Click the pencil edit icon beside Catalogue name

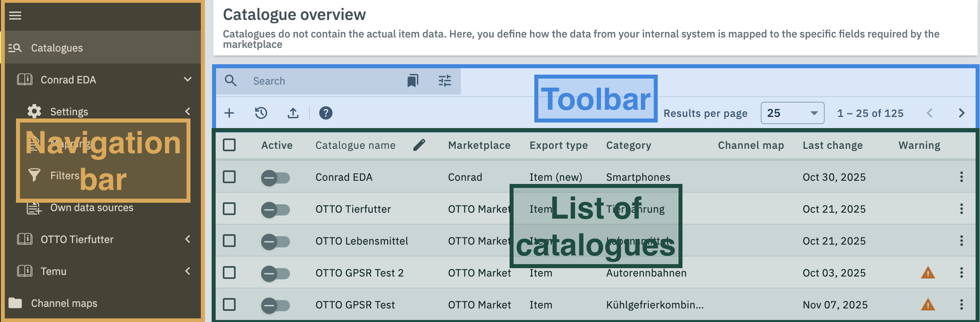[419, 145]
